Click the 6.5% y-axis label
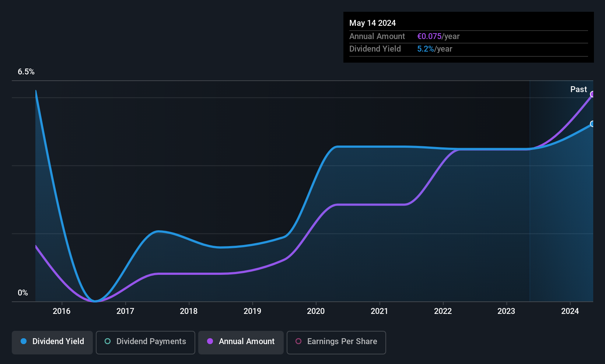This screenshot has height=364, width=605. tap(26, 72)
